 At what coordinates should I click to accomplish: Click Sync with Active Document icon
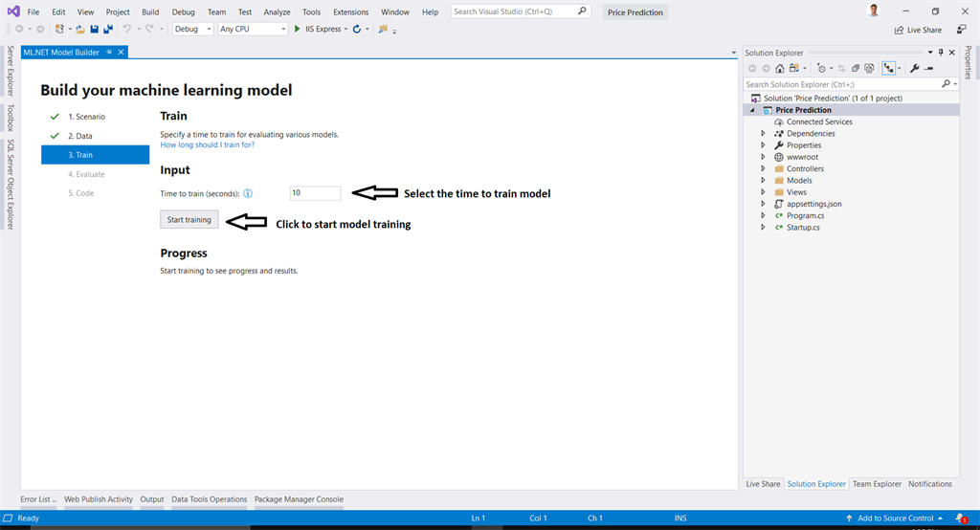[x=841, y=68]
